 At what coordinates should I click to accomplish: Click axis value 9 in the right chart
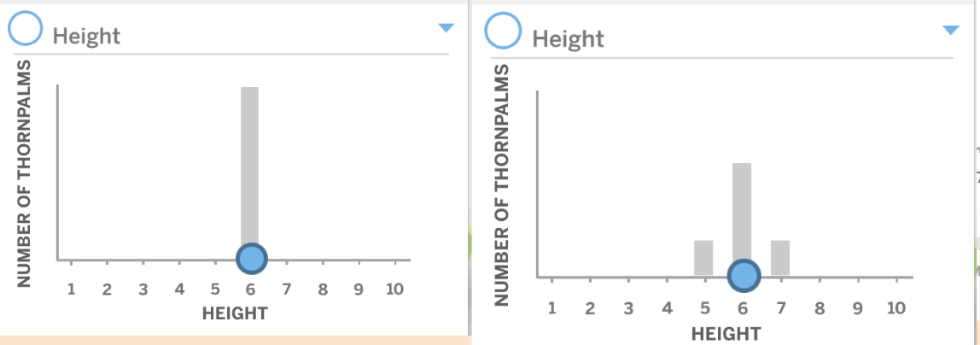(x=857, y=307)
